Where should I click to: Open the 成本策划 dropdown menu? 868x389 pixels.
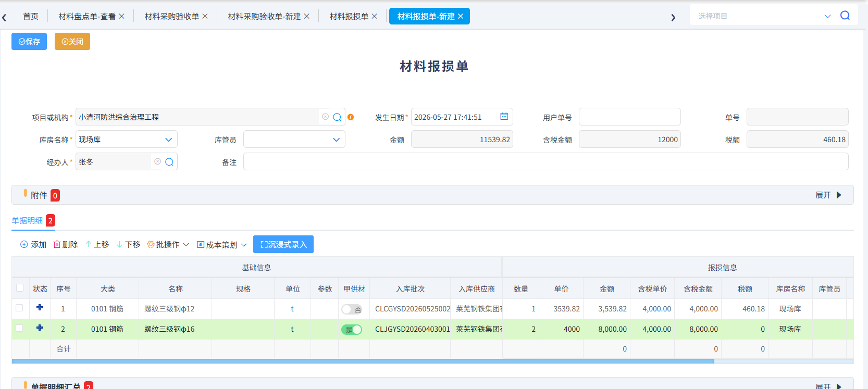click(222, 244)
